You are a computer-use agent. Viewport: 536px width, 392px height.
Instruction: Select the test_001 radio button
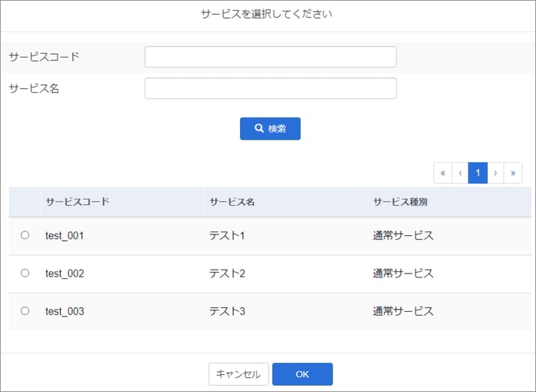tap(25, 235)
